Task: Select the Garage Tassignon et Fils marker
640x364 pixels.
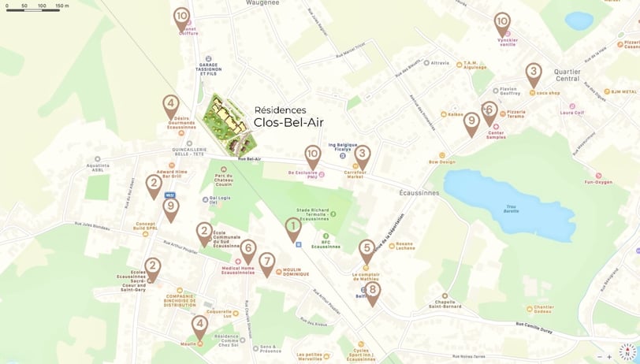Action: pyautogui.click(x=209, y=59)
